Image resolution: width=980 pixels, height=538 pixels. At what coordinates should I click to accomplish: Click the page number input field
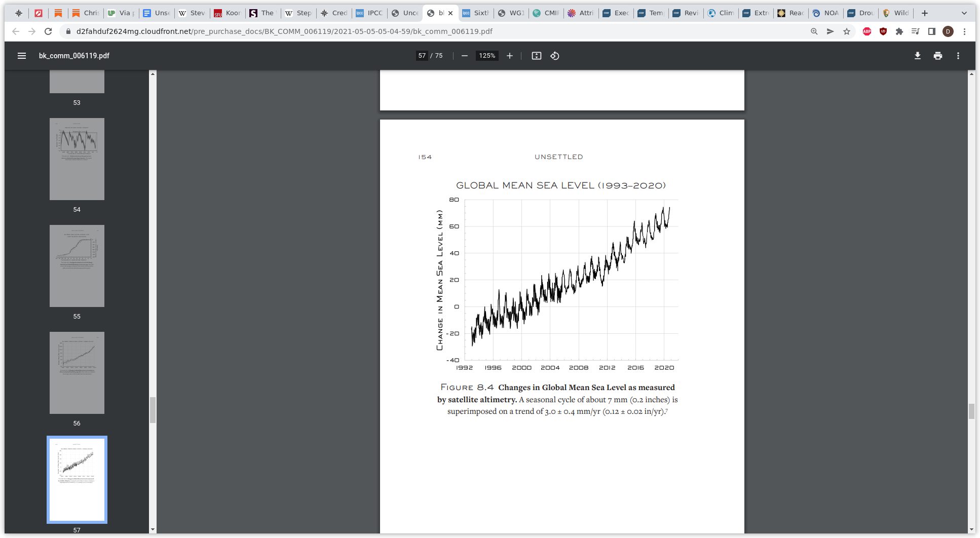click(x=422, y=56)
